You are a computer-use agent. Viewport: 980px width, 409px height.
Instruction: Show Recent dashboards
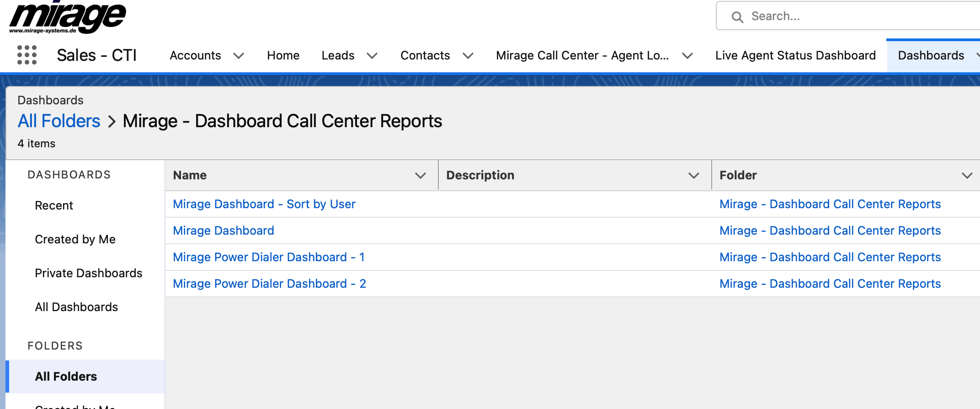point(54,205)
